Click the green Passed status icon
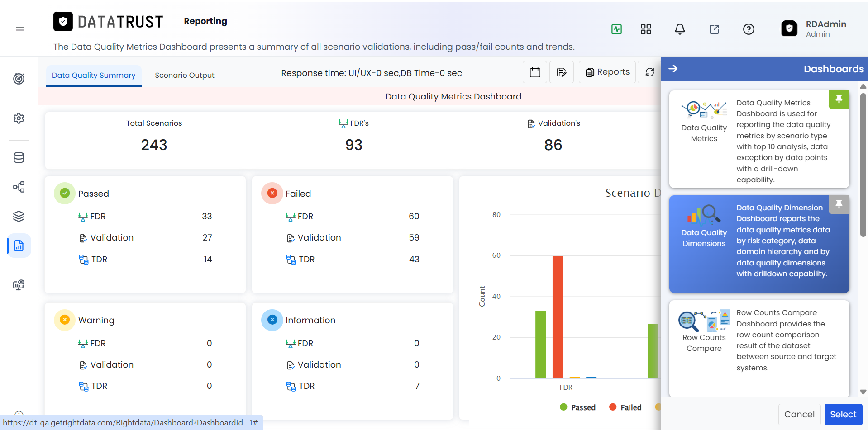 tap(65, 193)
